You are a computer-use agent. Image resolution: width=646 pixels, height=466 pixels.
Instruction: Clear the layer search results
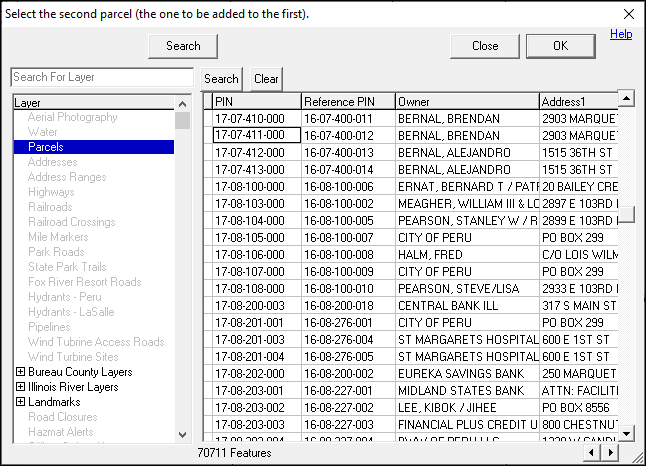pyautogui.click(x=266, y=79)
